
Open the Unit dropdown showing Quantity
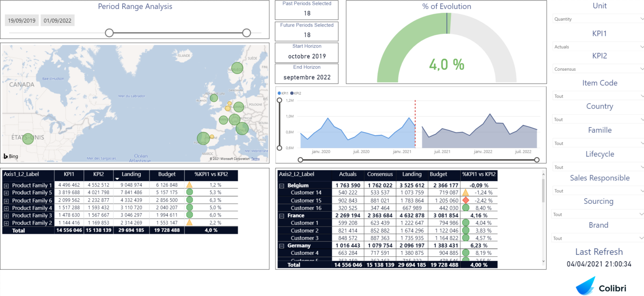coord(598,19)
